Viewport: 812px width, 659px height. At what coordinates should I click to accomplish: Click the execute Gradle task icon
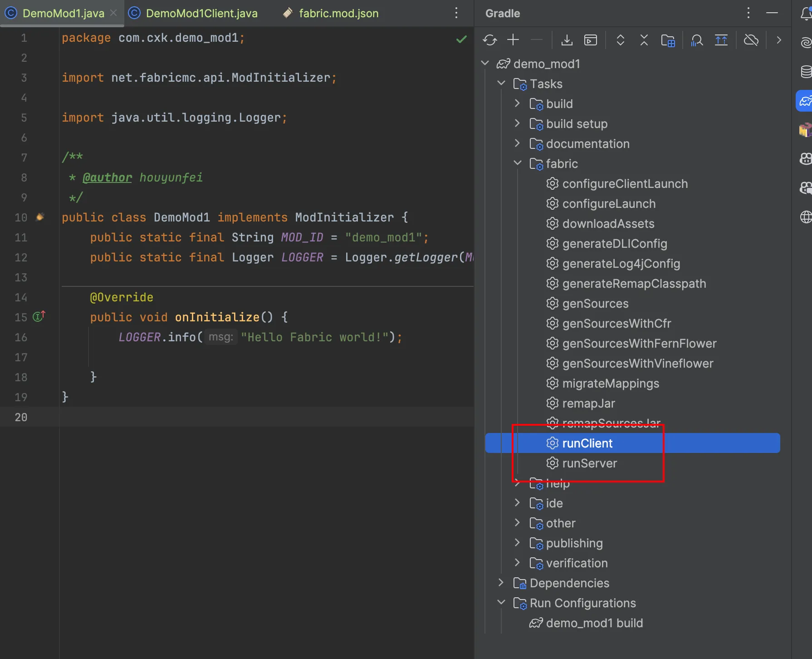(x=591, y=40)
